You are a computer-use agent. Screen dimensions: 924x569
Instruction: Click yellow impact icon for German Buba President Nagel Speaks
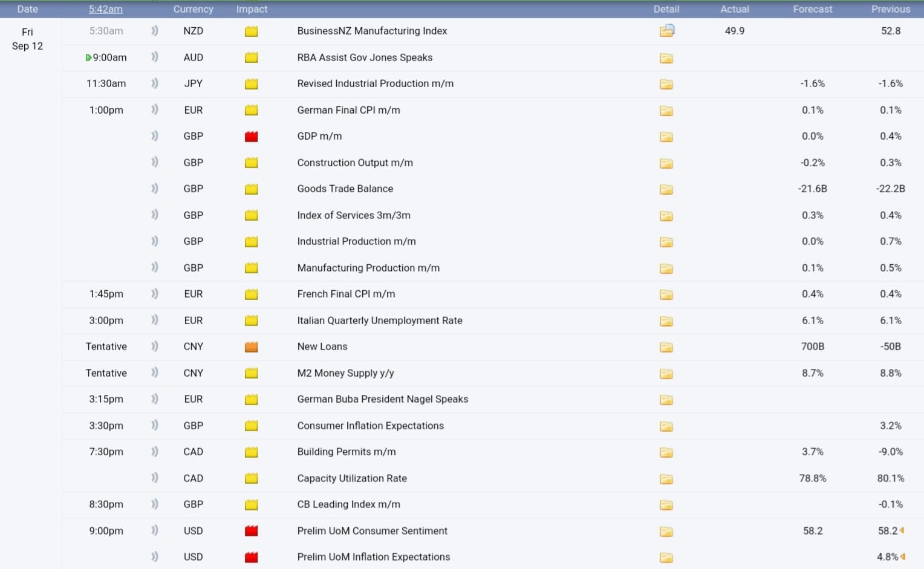tap(251, 400)
